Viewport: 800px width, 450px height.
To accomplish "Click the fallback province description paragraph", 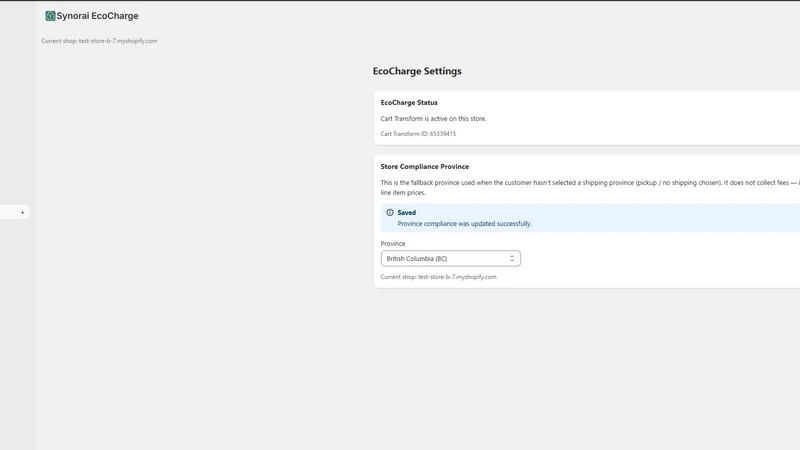I will coord(590,187).
